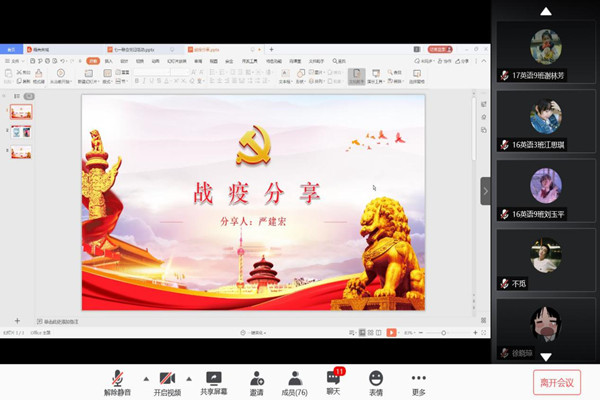
Task: Open the chat (聊天) panel
Action: (334, 381)
